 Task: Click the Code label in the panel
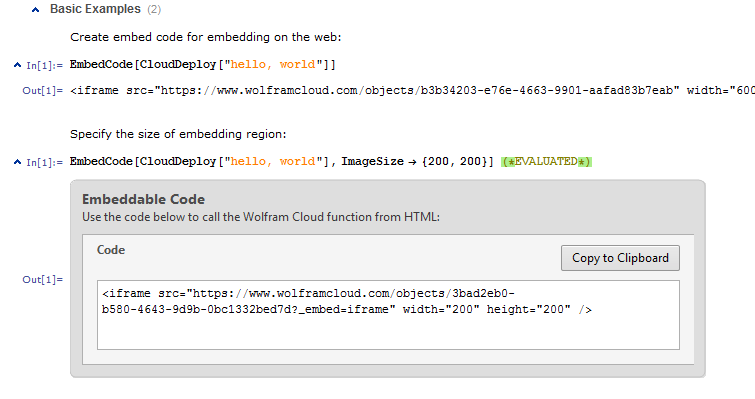[111, 250]
